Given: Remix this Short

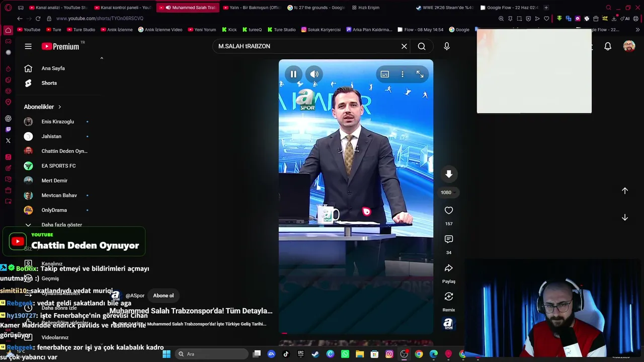Looking at the screenshot, I should pos(449,297).
